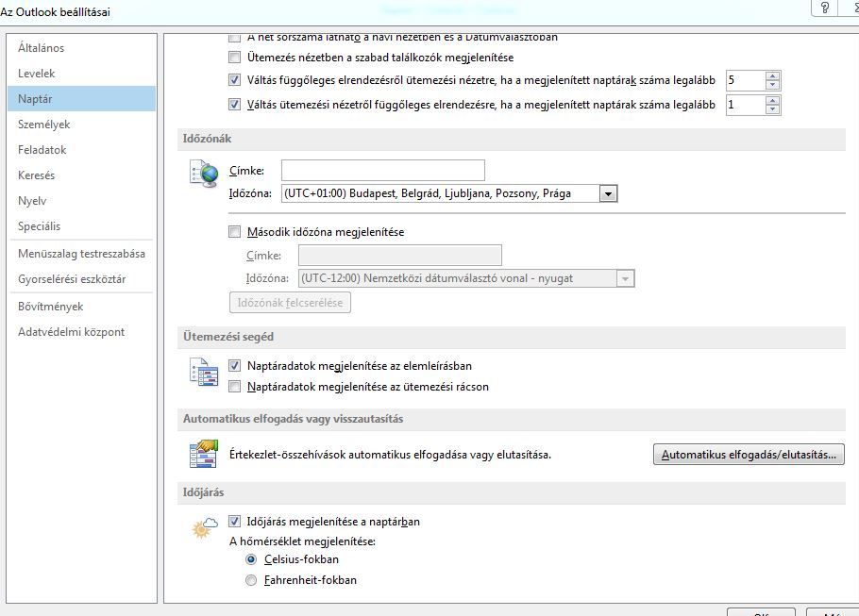
Task: Open the Általános settings category
Action: (x=82, y=47)
